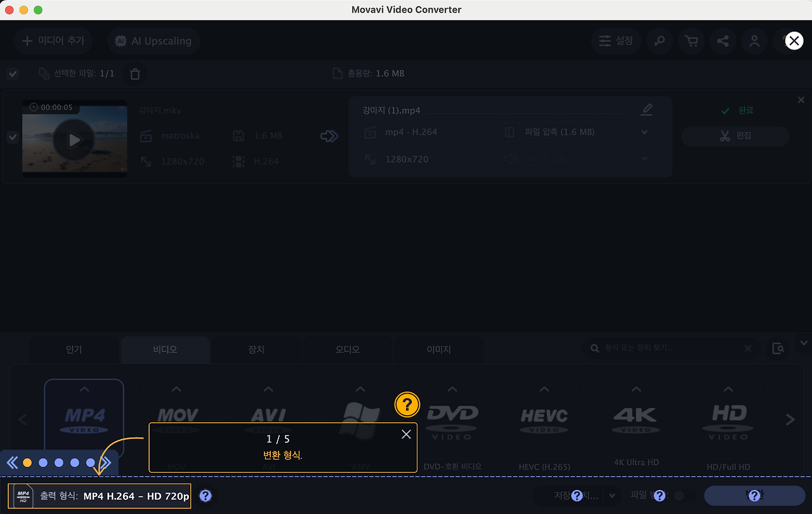The height and width of the screenshot is (514, 812).
Task: Open the 편집 editing tools
Action: (735, 136)
